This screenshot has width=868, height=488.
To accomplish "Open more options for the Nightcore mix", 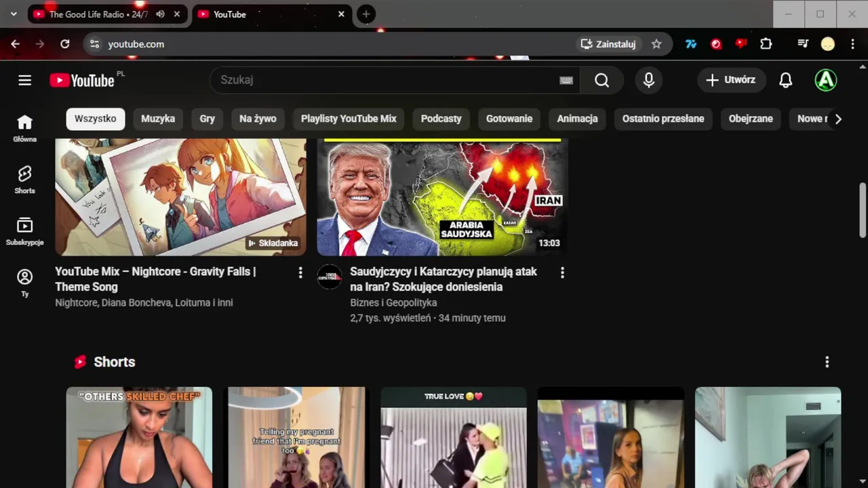I will 300,272.
